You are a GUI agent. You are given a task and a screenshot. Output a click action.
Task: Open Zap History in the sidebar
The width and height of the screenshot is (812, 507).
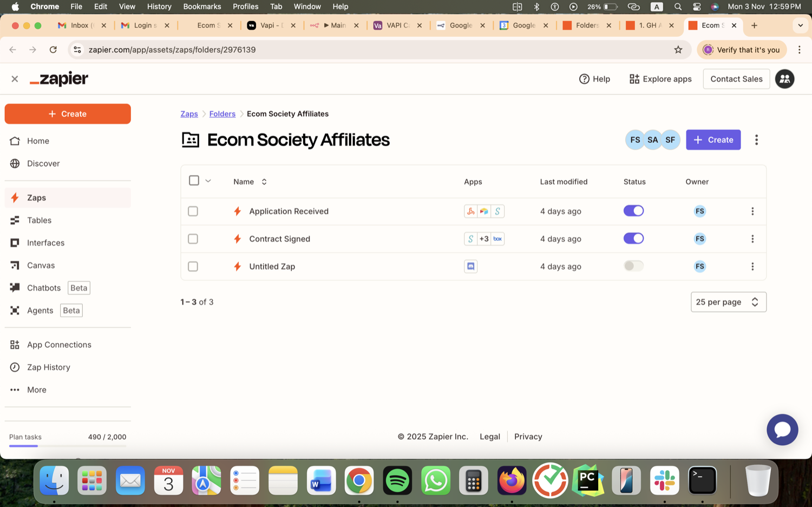tap(68, 367)
